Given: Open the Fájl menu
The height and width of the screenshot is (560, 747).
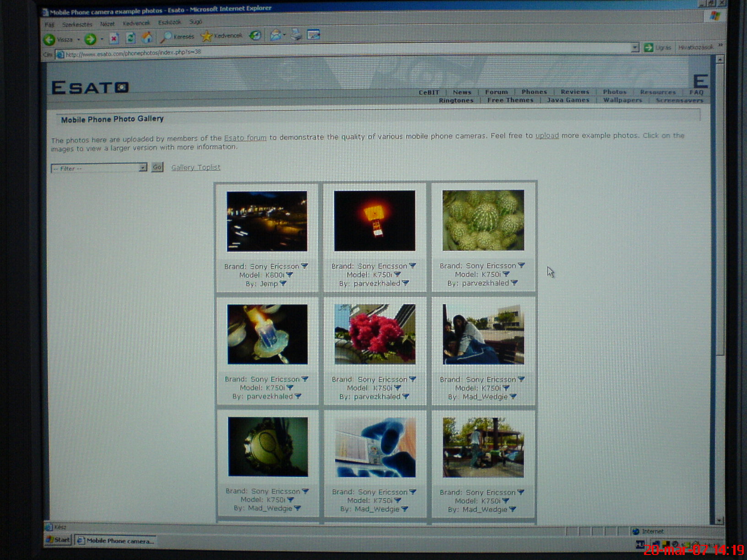Looking at the screenshot, I should pyautogui.click(x=49, y=25).
